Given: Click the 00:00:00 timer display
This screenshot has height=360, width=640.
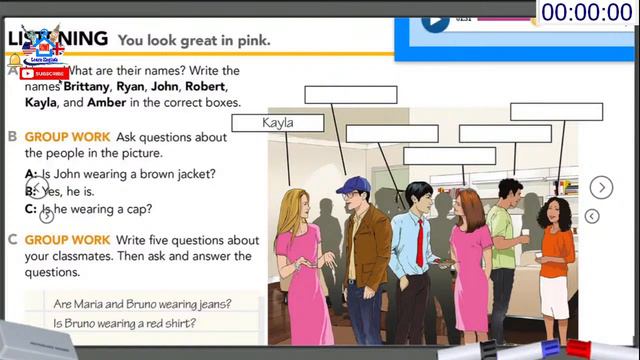Looking at the screenshot, I should 587,12.
